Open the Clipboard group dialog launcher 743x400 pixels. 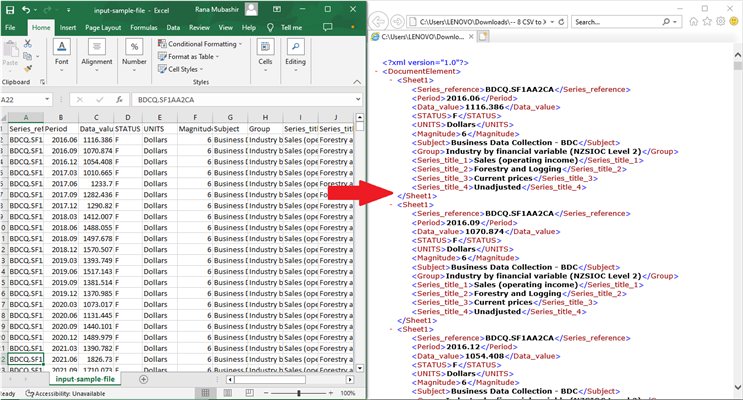pos(42,82)
